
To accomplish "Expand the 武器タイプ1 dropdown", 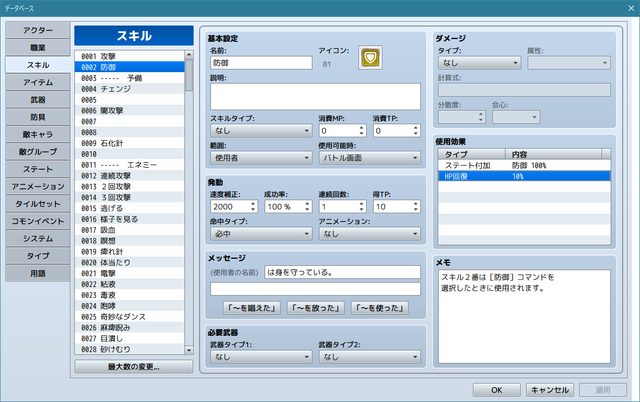I will [261, 357].
